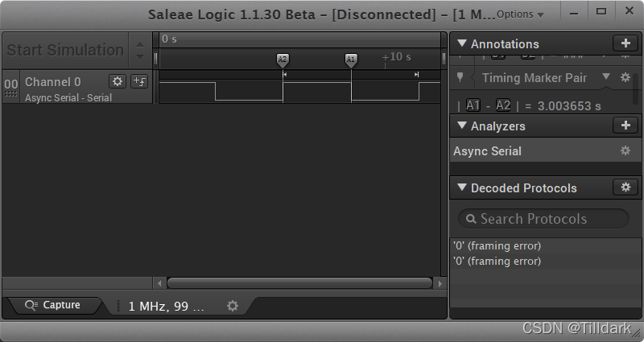This screenshot has width=644, height=342.
Task: Click the Async Serial - Serial channel subtitle
Action: (68, 97)
